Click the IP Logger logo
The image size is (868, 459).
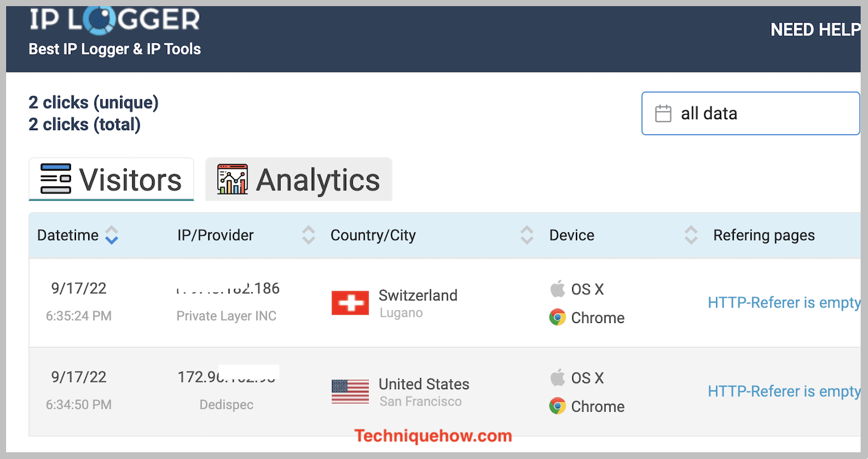click(x=115, y=20)
